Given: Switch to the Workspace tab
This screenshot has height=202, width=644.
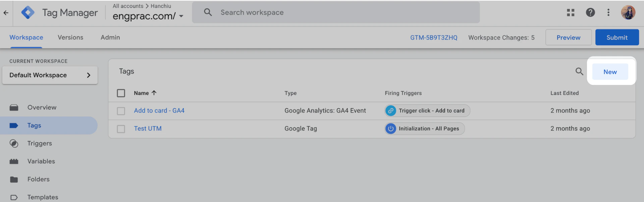Looking at the screenshot, I should coord(26,37).
